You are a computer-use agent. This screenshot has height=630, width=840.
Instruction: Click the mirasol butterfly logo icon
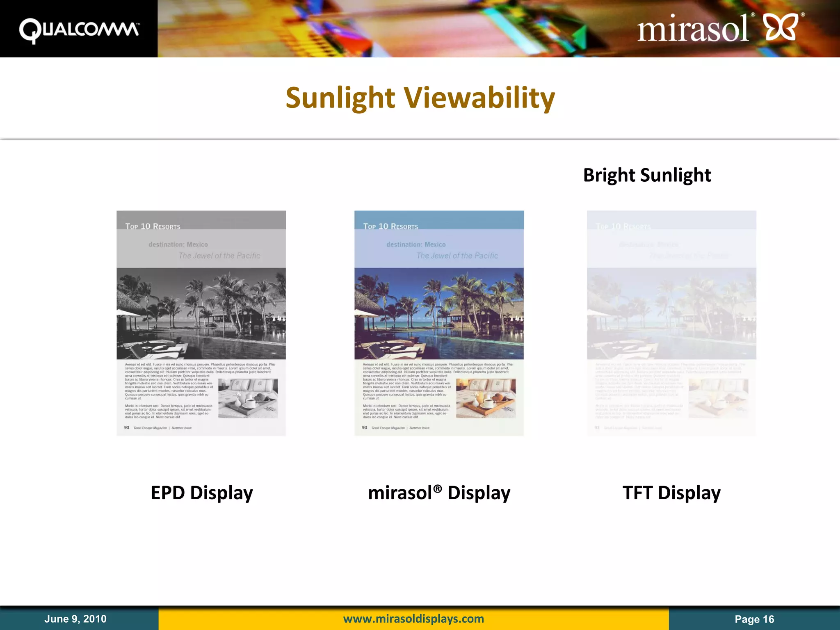(x=781, y=27)
